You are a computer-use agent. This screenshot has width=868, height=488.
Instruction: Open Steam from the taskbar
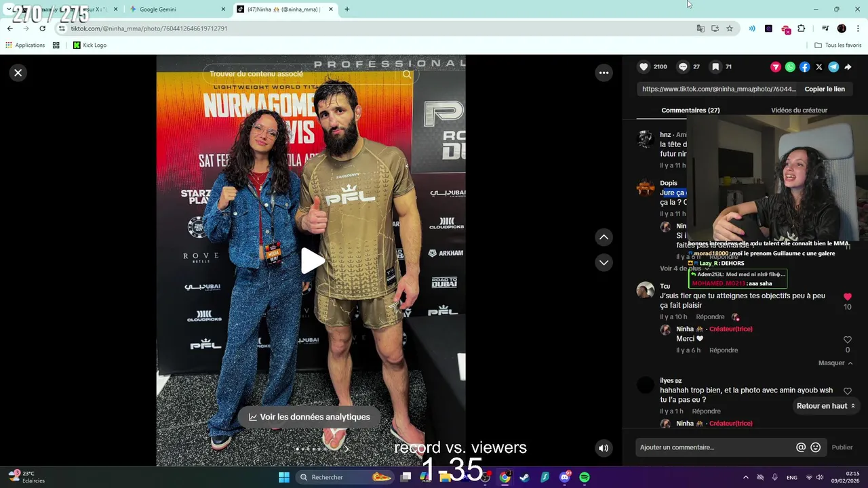coord(525,477)
